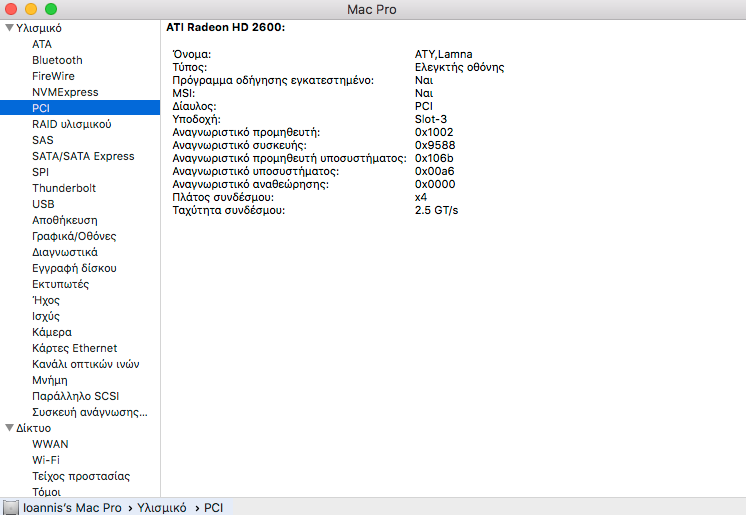Viewport: 746px width, 515px height.
Task: Open Κάρτες Ethernet entry
Action: [x=75, y=348]
